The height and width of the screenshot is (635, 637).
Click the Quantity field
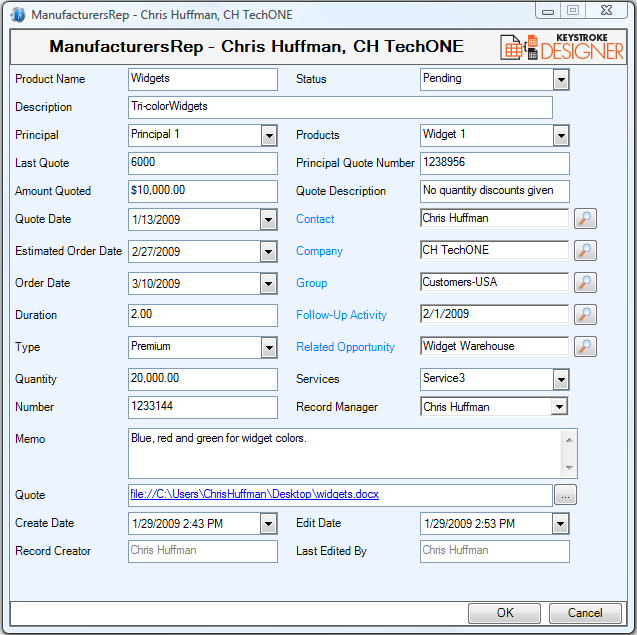(203, 379)
